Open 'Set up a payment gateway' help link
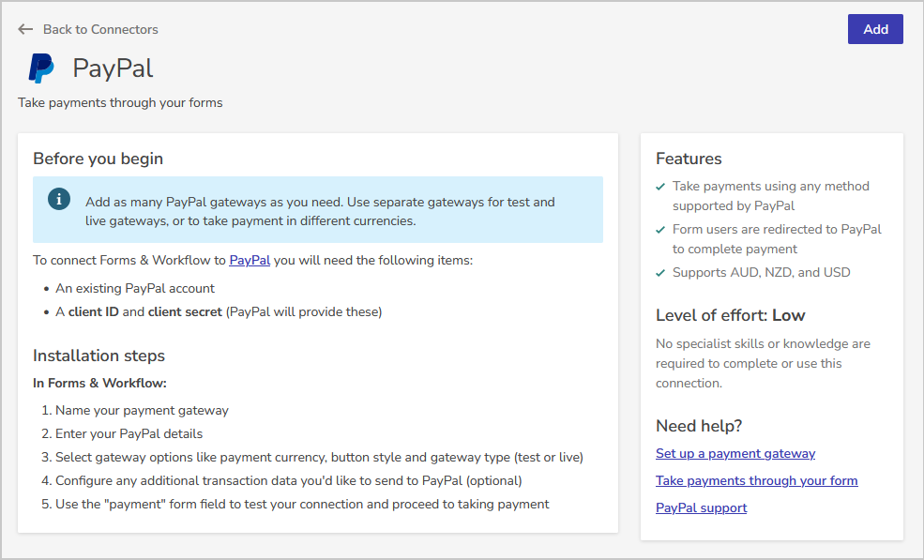The height and width of the screenshot is (560, 924). (735, 453)
